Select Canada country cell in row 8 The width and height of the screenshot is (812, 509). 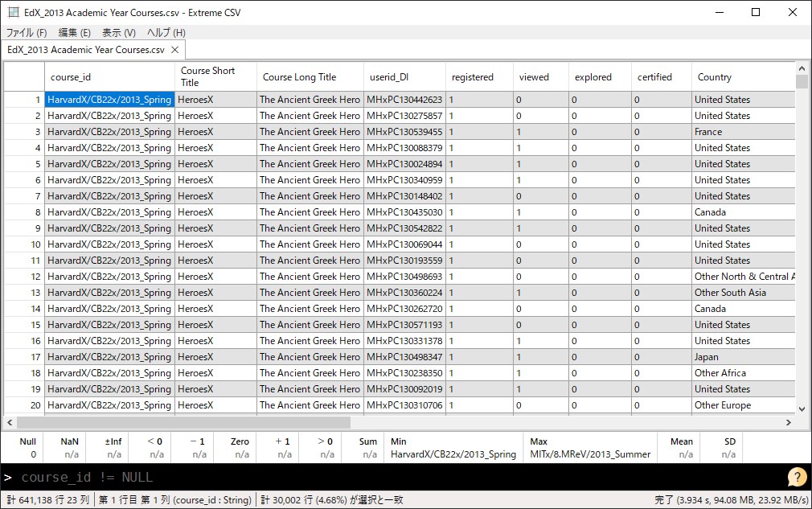point(744,211)
